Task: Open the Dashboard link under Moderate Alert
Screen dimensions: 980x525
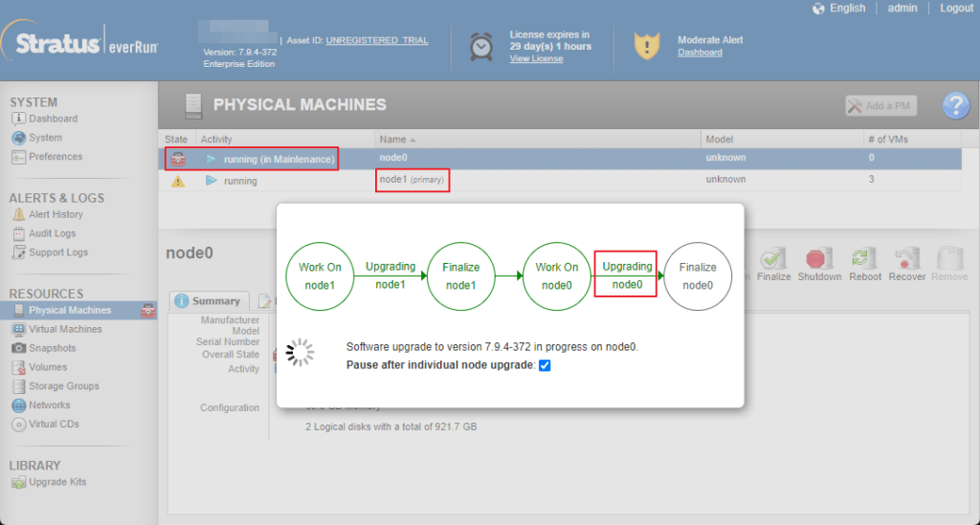Action: (x=700, y=53)
